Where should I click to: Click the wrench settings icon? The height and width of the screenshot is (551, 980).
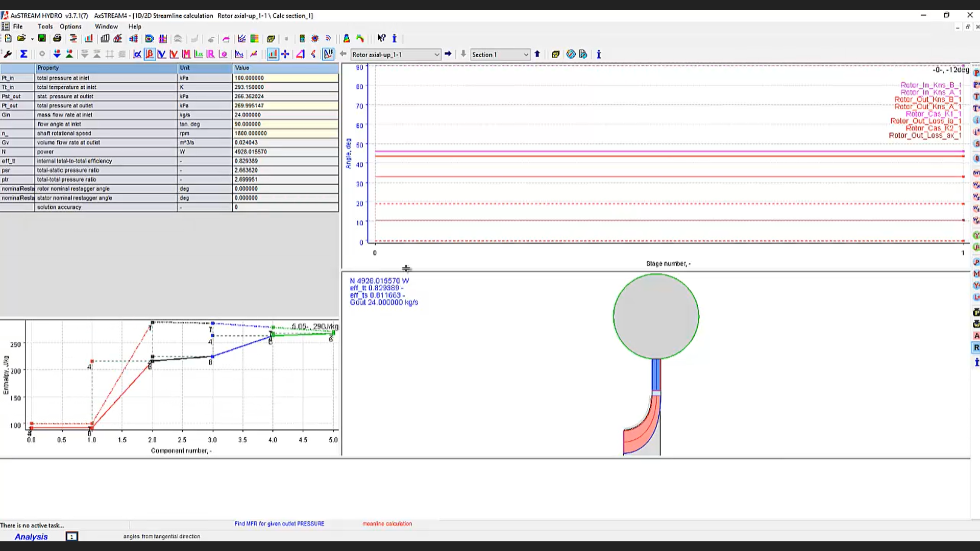[8, 54]
